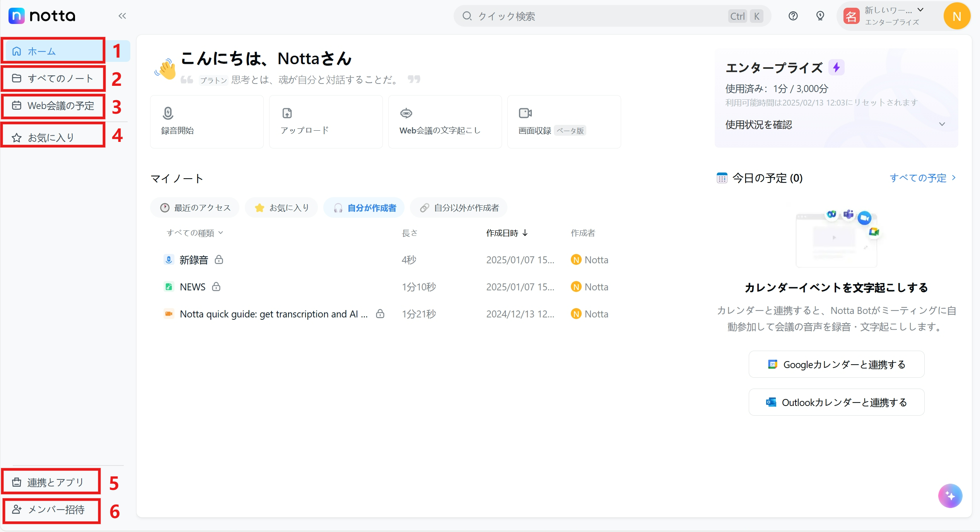980x532 pixels.
Task: Click the アップロード card
Action: click(326, 122)
